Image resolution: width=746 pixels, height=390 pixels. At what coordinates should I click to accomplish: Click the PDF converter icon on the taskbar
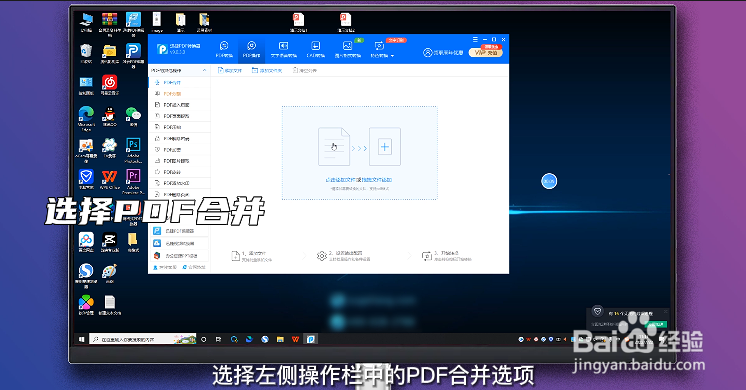tap(311, 339)
